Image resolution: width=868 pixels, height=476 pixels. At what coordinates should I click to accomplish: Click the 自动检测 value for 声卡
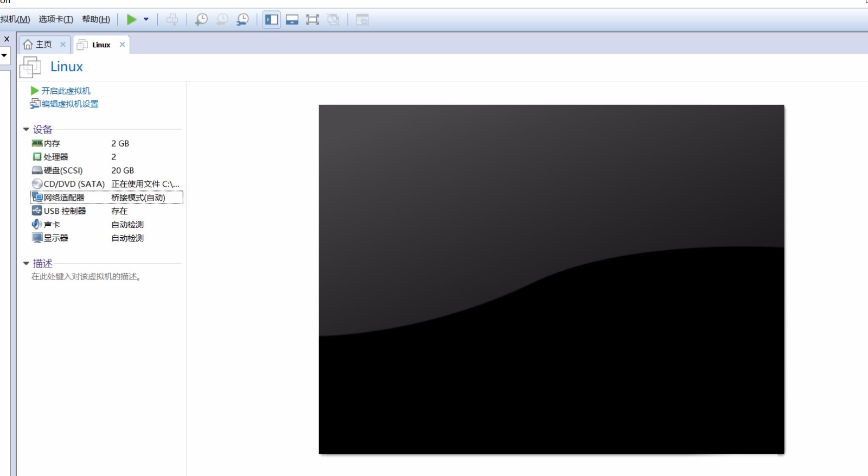pos(127,224)
